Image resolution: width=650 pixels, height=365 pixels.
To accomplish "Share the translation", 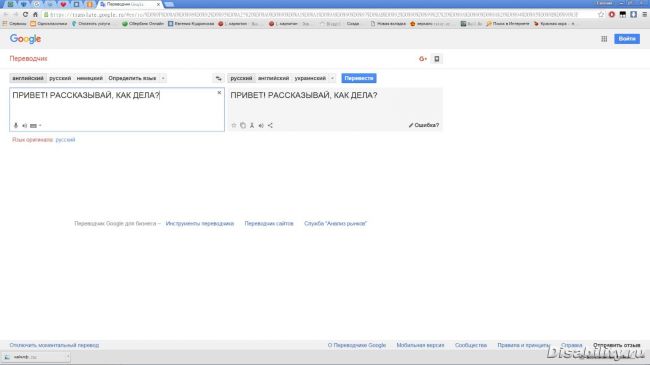I will pos(270,125).
